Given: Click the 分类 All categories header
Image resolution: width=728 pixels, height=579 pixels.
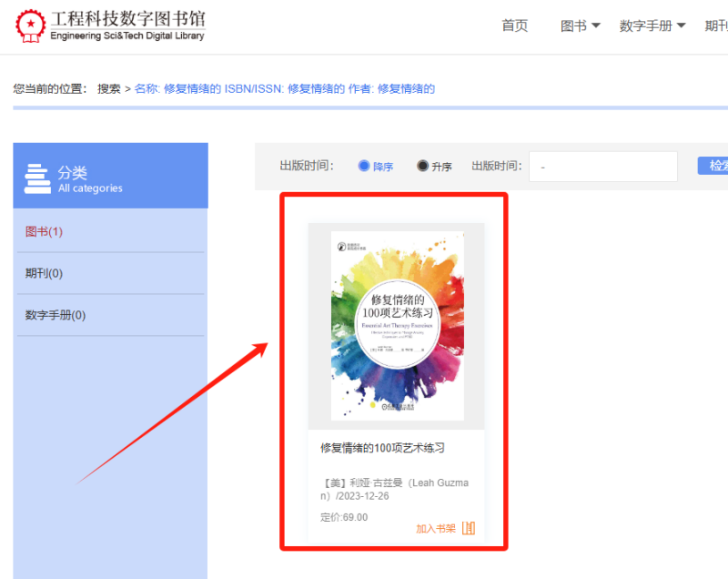Looking at the screenshot, I should pos(110,176).
